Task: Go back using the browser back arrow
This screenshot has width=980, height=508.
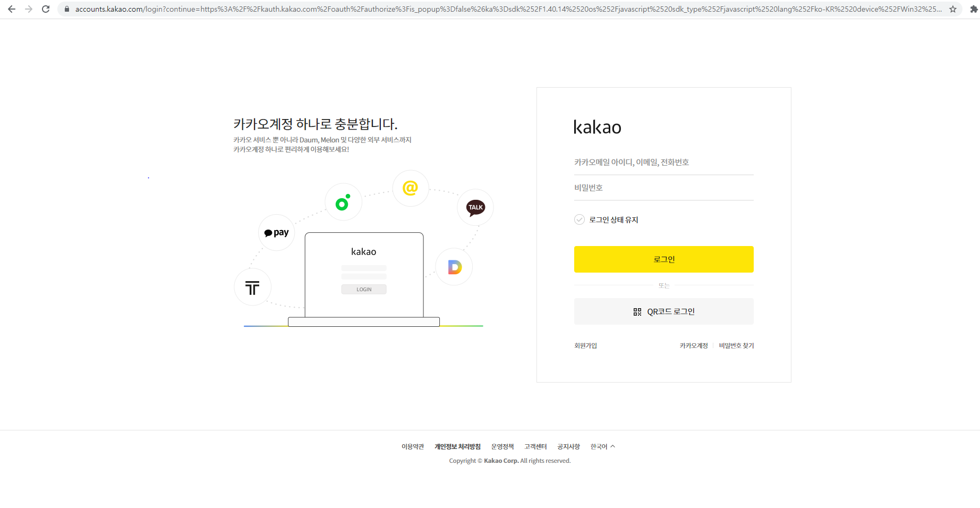Action: [12, 9]
